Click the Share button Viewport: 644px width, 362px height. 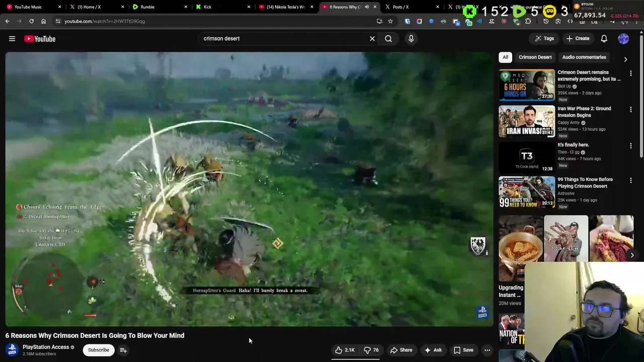click(401, 350)
